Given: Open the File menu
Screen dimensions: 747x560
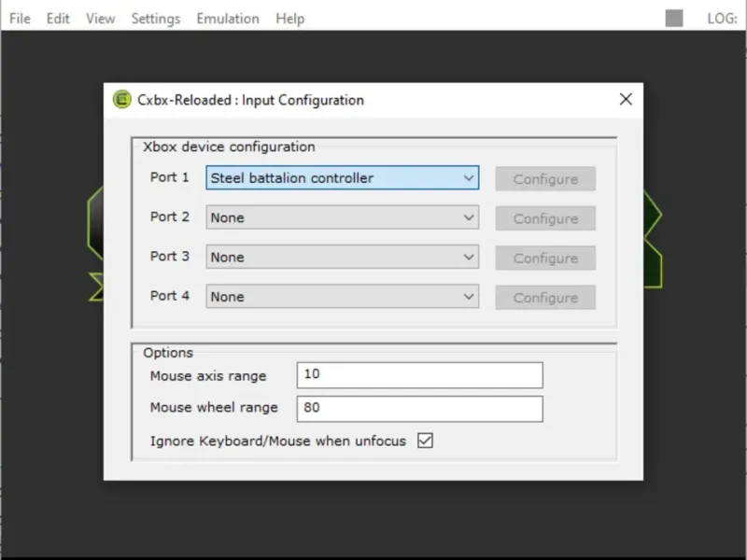Looking at the screenshot, I should click(x=20, y=19).
